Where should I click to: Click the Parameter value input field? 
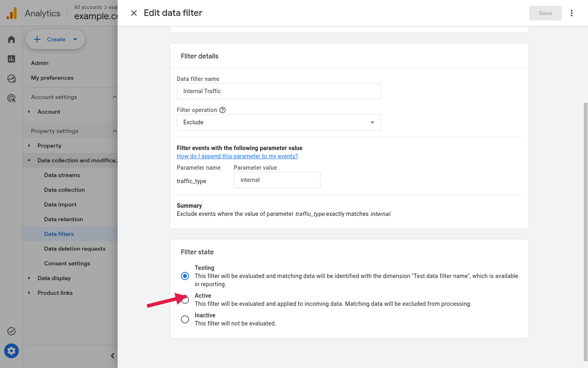(x=277, y=180)
